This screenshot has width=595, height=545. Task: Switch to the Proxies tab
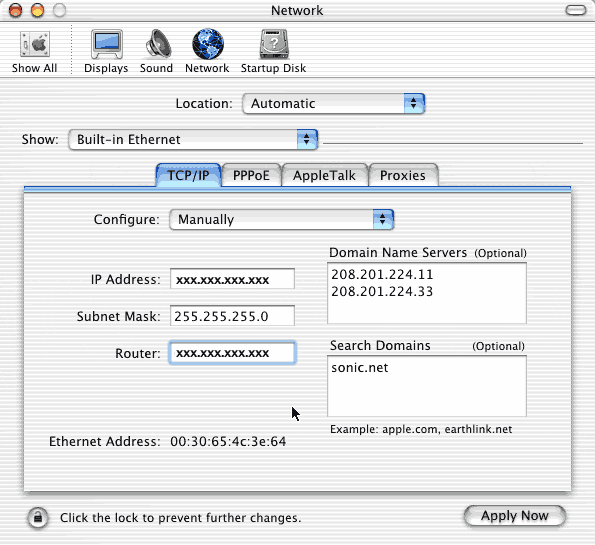point(403,175)
